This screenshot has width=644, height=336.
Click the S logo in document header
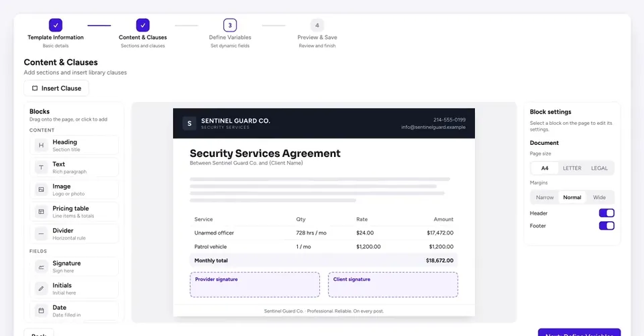[189, 123]
